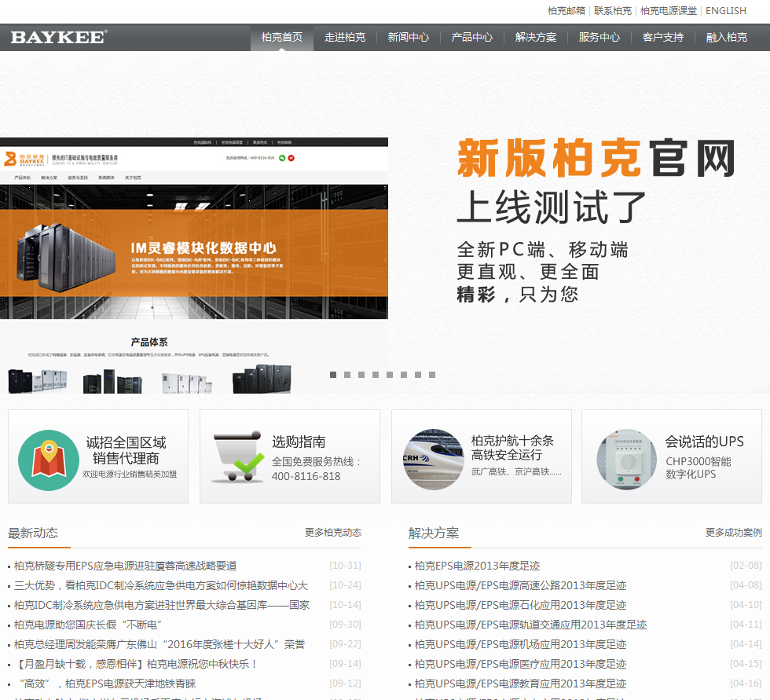
Task: Click the BAYKEE logo
Action: tap(58, 37)
